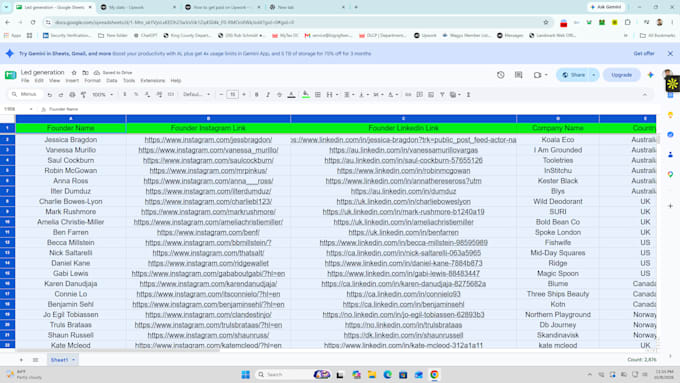Show the all sheets list
Viewport: 680px width, 383px height.
[x=36, y=360]
